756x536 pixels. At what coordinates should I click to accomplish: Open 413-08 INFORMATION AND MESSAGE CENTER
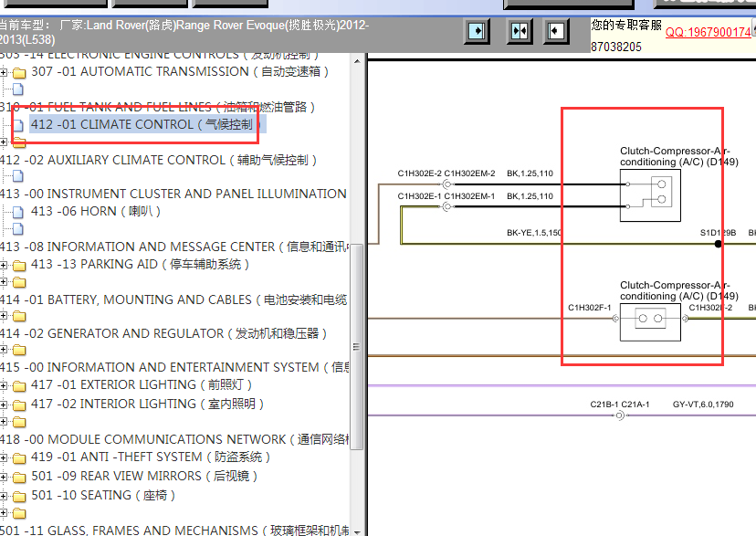(174, 247)
